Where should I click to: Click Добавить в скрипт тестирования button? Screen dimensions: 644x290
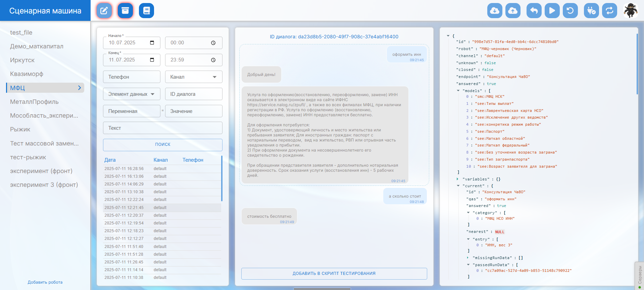tap(334, 274)
